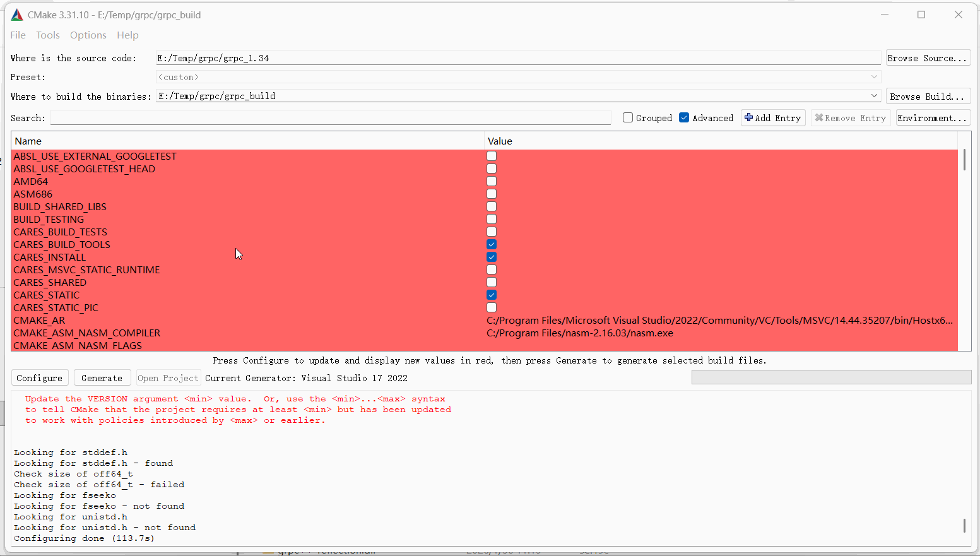Click the X icon on Remove Entry

point(819,117)
